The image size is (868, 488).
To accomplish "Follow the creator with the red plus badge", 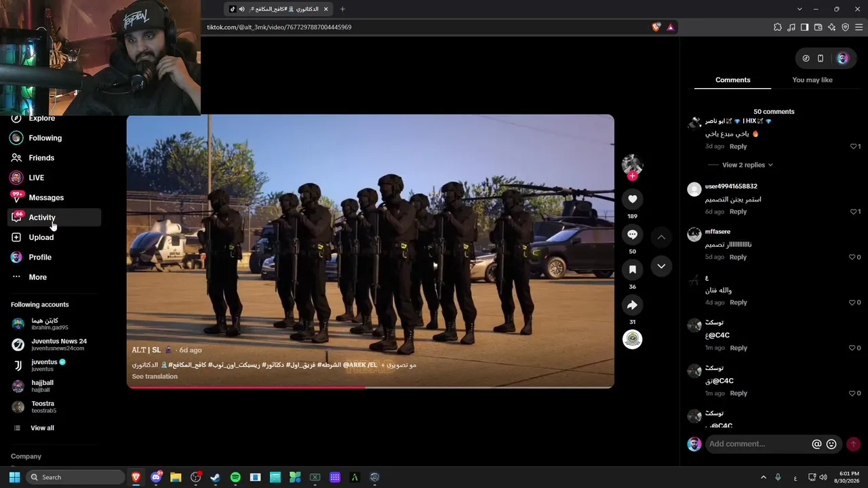I will 632,176.
